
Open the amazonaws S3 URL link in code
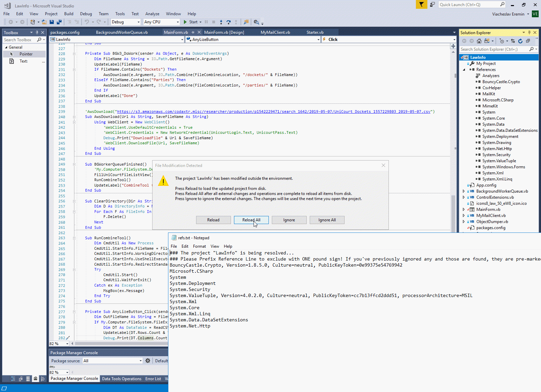(274, 112)
